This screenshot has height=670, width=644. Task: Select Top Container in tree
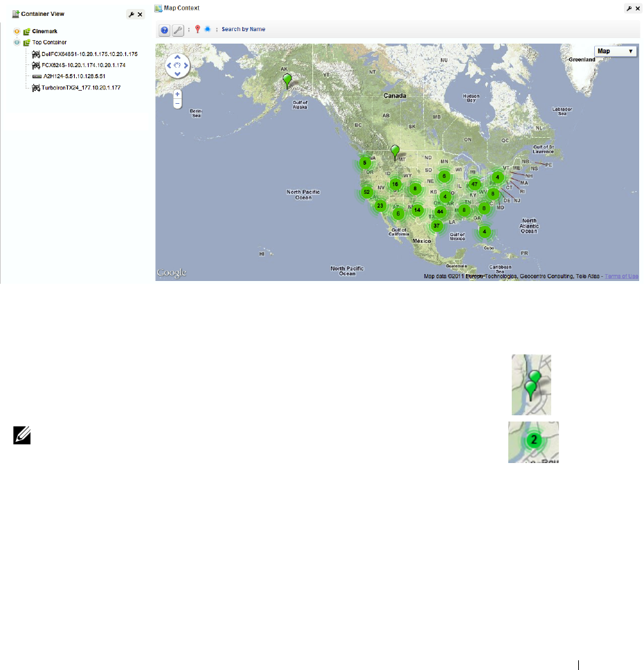point(49,42)
